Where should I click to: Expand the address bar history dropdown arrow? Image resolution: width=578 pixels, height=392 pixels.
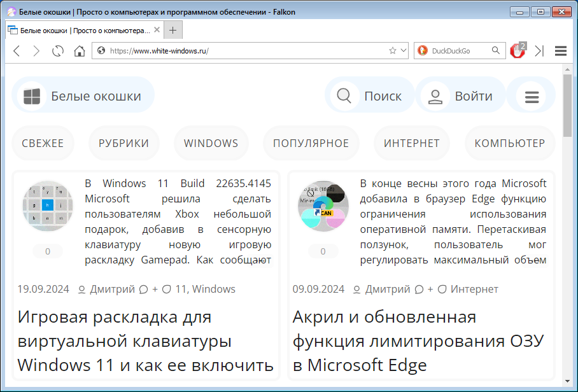[404, 50]
